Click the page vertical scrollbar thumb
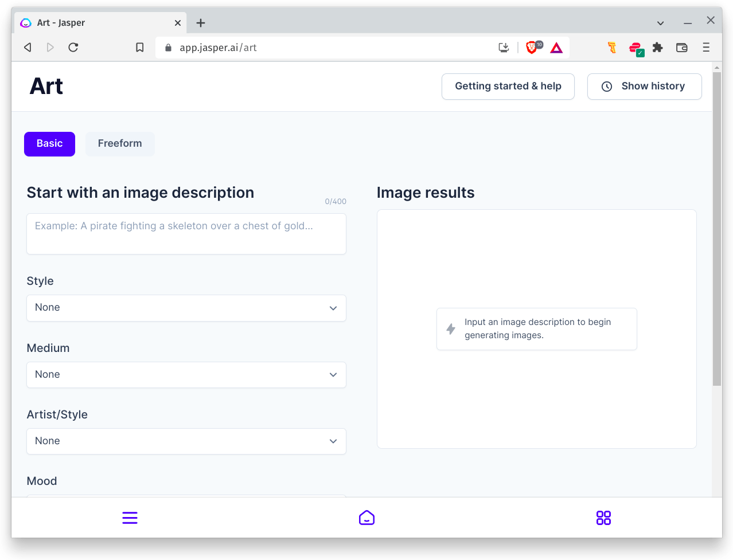The width and height of the screenshot is (733, 560). click(x=717, y=229)
